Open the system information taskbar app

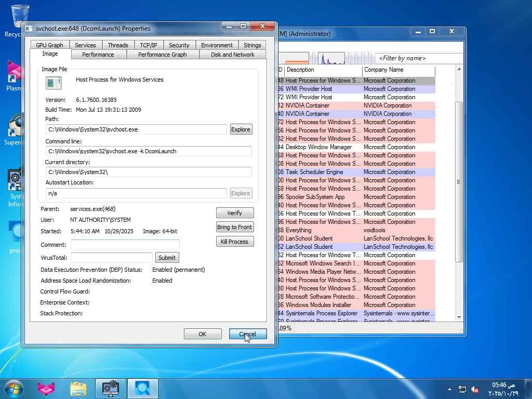point(111,389)
